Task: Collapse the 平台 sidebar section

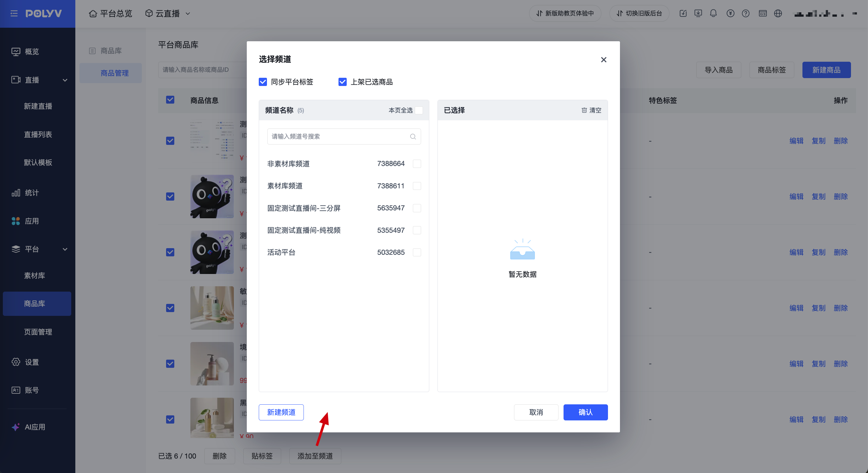Action: (x=39, y=249)
